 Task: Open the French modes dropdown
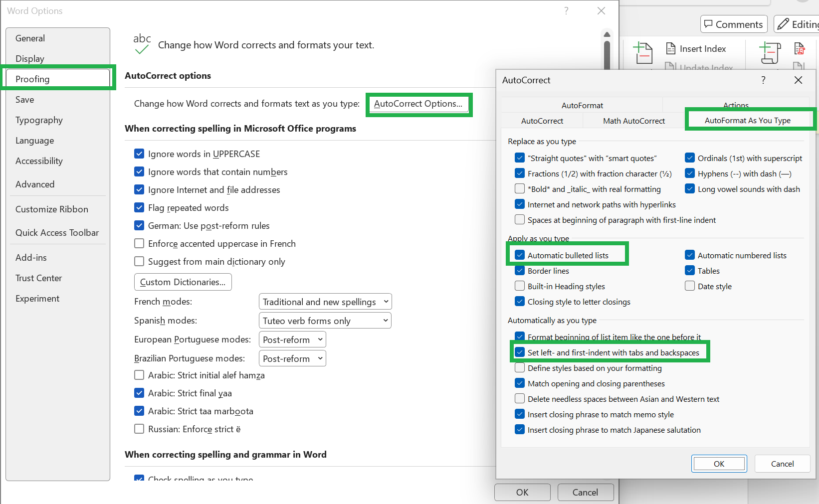[325, 302]
